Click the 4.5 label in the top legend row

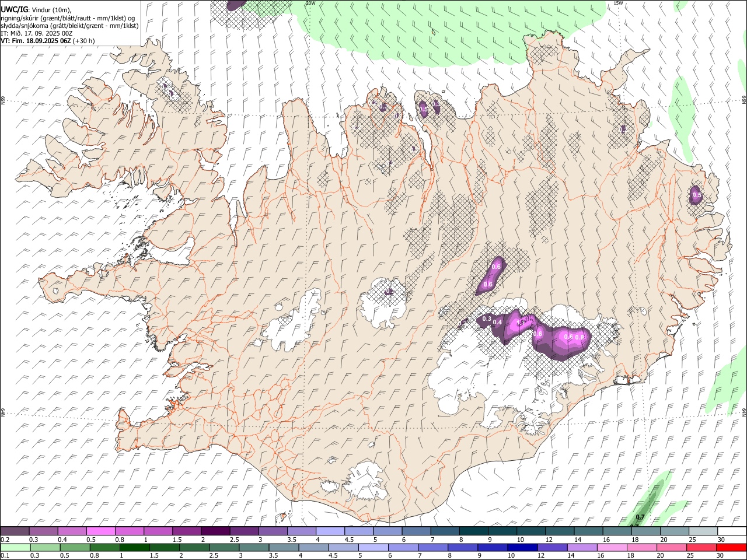click(x=349, y=540)
